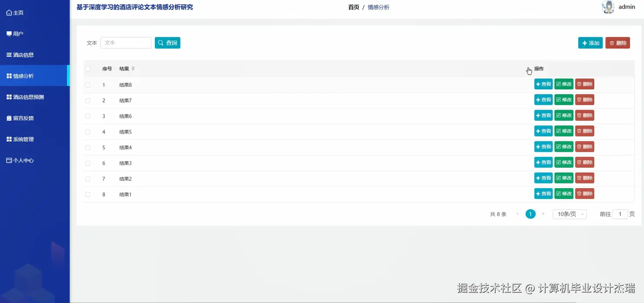
Task: Delete row 结果6
Action: pyautogui.click(x=585, y=115)
